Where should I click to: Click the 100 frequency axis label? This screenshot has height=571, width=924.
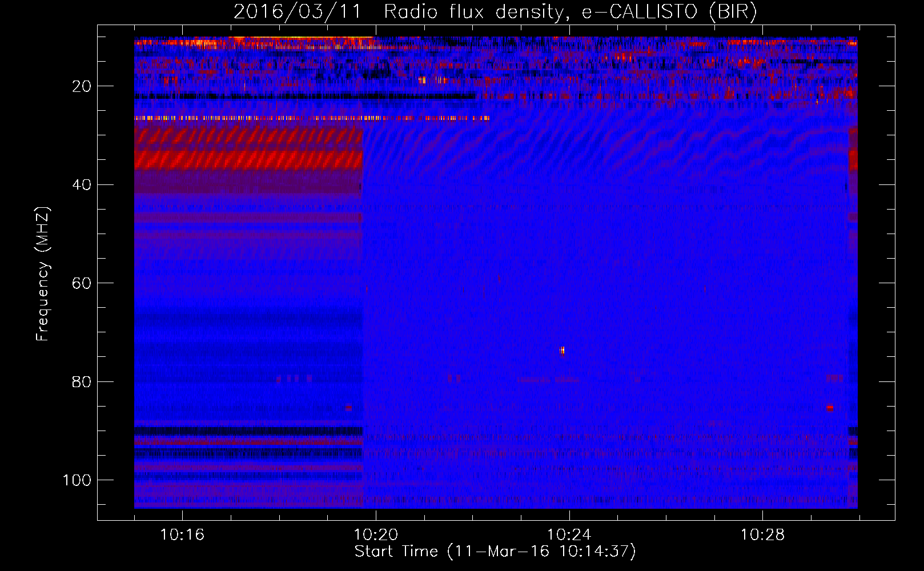77,480
